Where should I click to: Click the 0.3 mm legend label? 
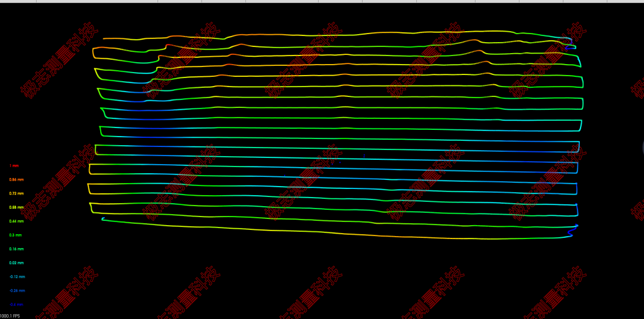(15, 235)
